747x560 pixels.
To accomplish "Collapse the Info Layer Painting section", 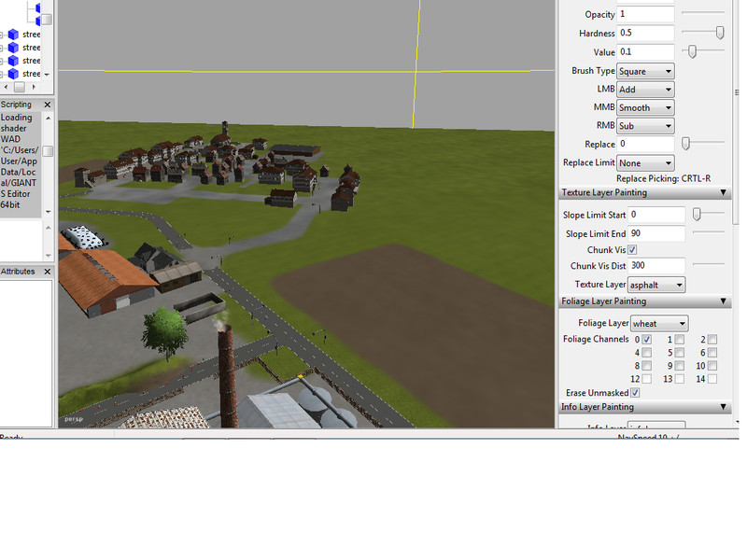I will coord(724,407).
